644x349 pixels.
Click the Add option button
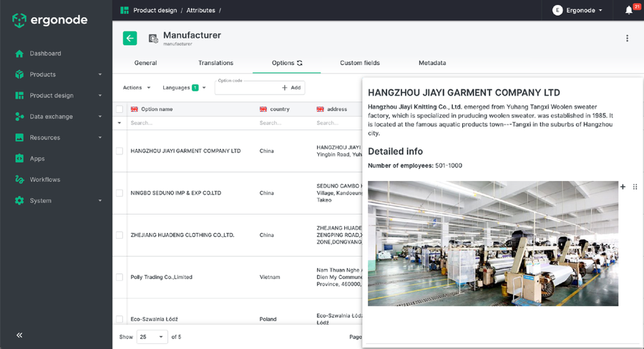(292, 87)
